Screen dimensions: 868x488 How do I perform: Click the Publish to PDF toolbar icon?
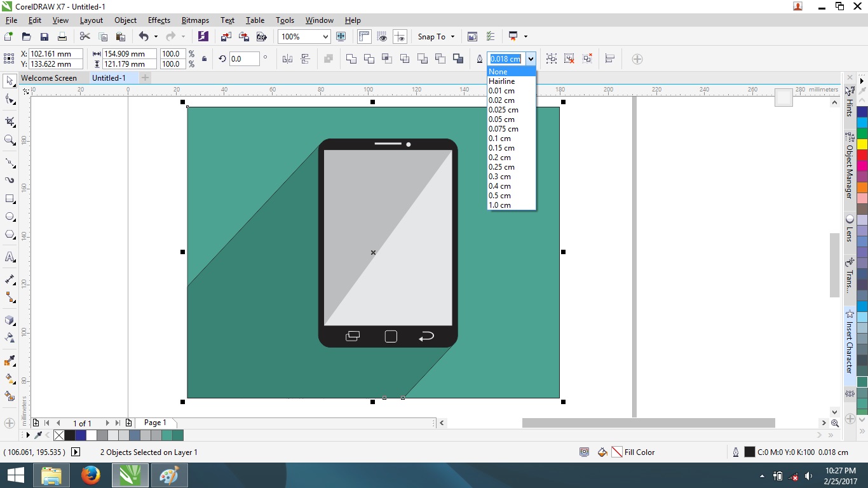point(261,36)
